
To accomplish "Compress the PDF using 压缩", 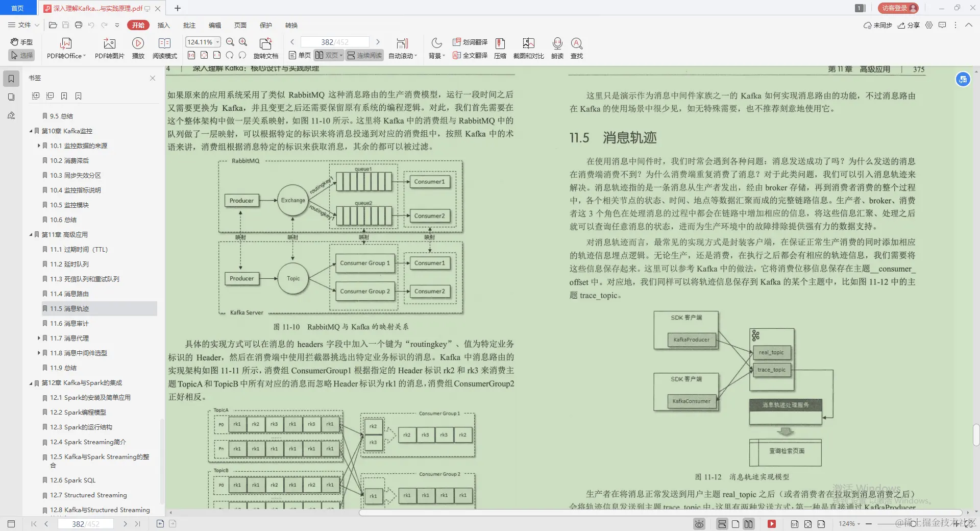I will tap(500, 47).
